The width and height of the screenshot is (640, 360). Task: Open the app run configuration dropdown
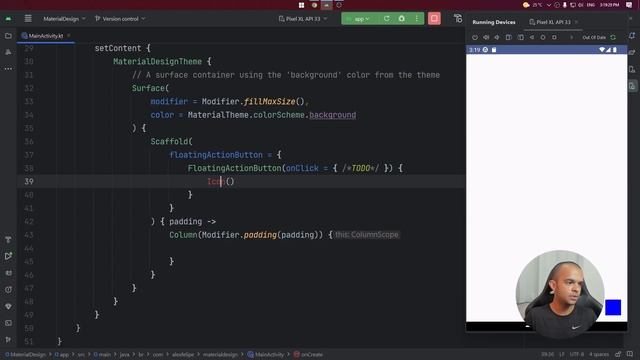point(362,19)
